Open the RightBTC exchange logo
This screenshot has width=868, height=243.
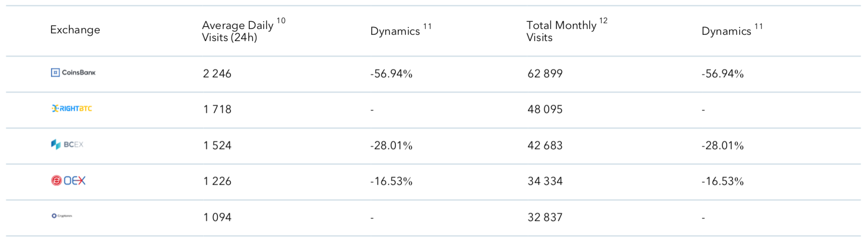72,108
